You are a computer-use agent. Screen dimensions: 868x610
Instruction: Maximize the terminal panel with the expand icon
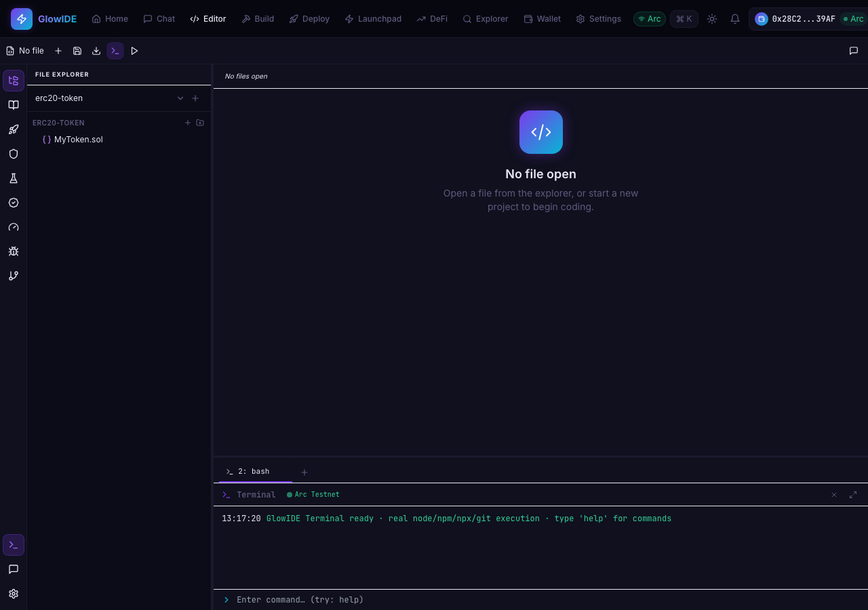click(853, 495)
